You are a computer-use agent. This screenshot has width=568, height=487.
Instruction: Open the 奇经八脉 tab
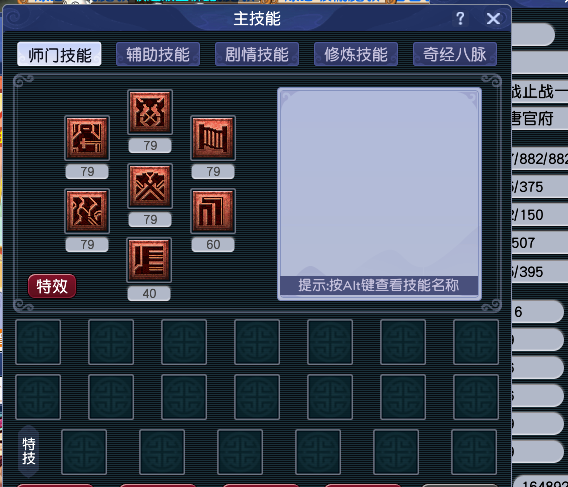tap(455, 54)
